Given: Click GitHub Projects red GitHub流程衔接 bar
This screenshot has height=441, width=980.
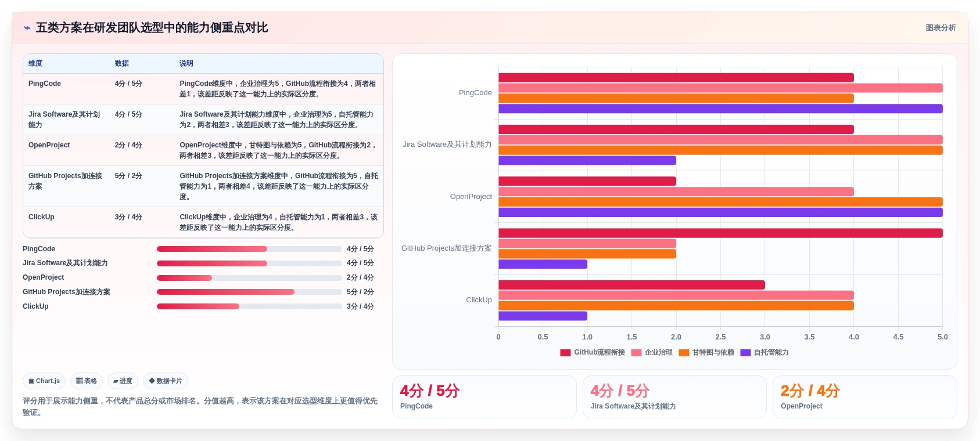Looking at the screenshot, I should tap(720, 233).
